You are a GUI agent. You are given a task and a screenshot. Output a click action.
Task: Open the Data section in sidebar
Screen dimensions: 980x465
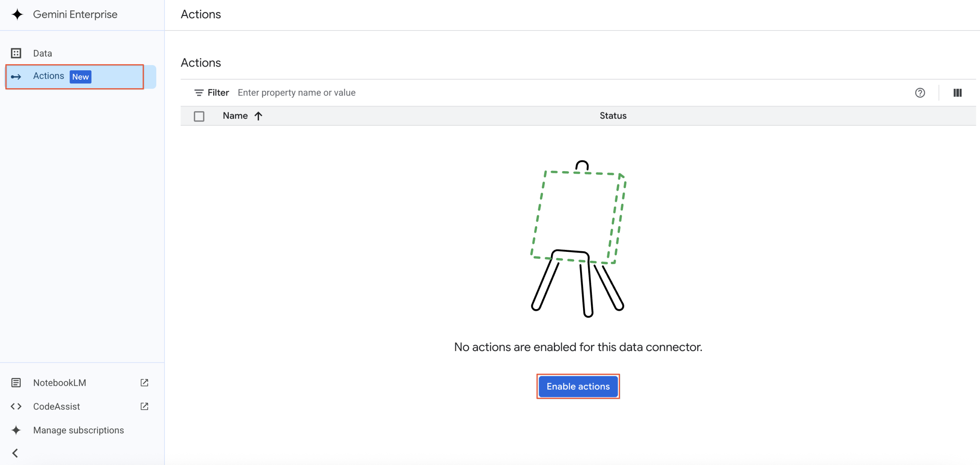click(x=42, y=53)
